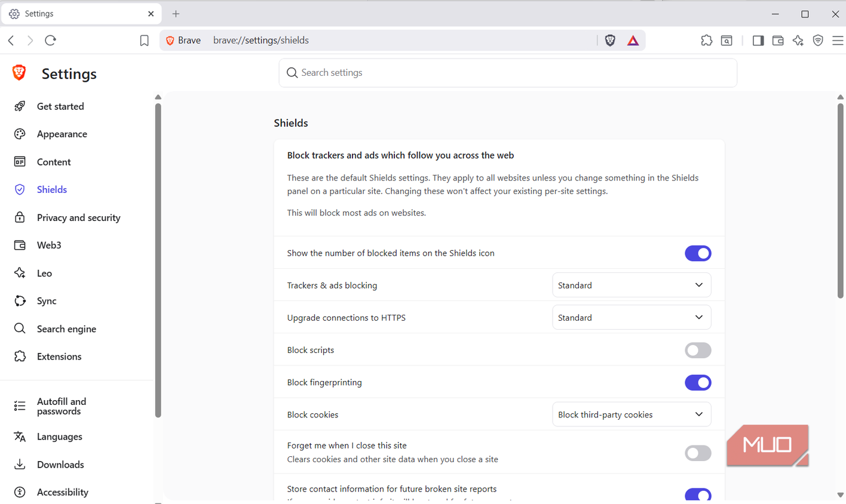Screen dimensions: 846x504
Task: Click the Brave lion logo beside Settings
Action: pos(19,73)
